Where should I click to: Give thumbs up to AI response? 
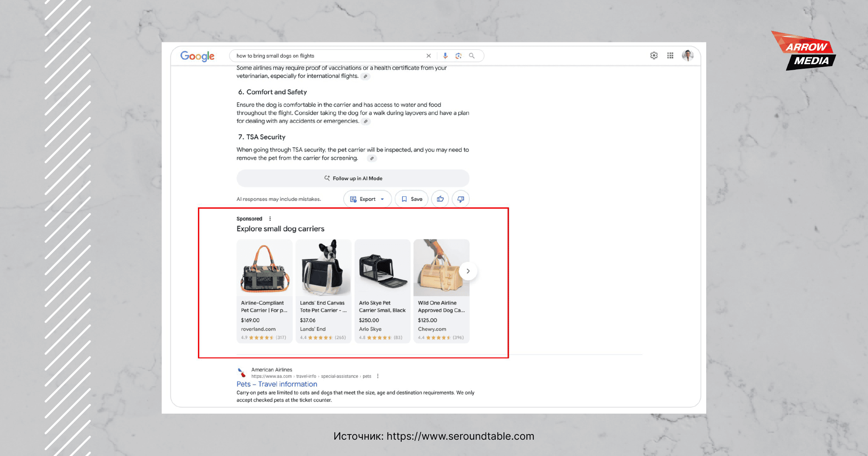tap(440, 199)
